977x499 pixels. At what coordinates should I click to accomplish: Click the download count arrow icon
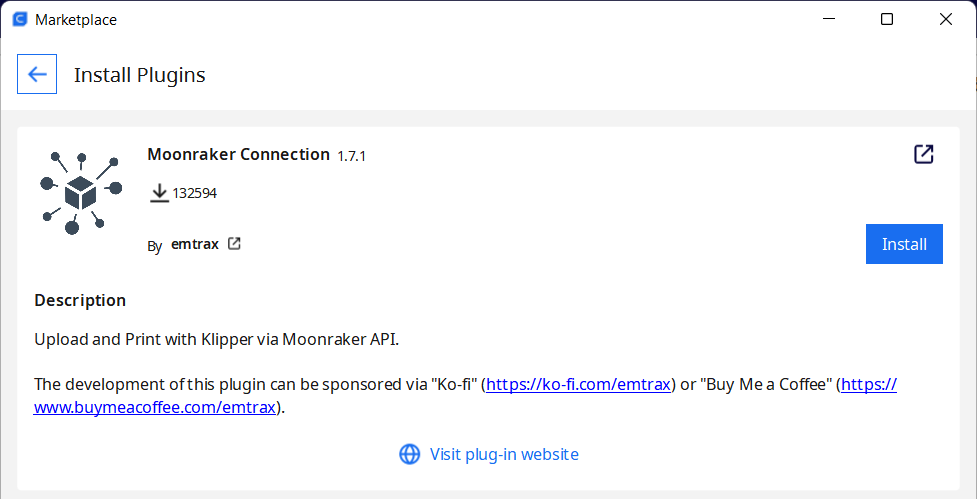[x=160, y=193]
